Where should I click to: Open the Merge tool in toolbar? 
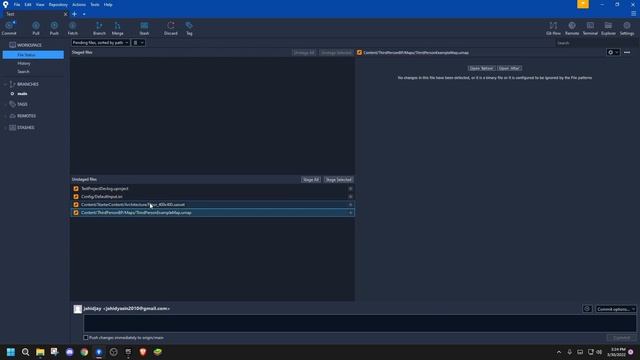(118, 28)
